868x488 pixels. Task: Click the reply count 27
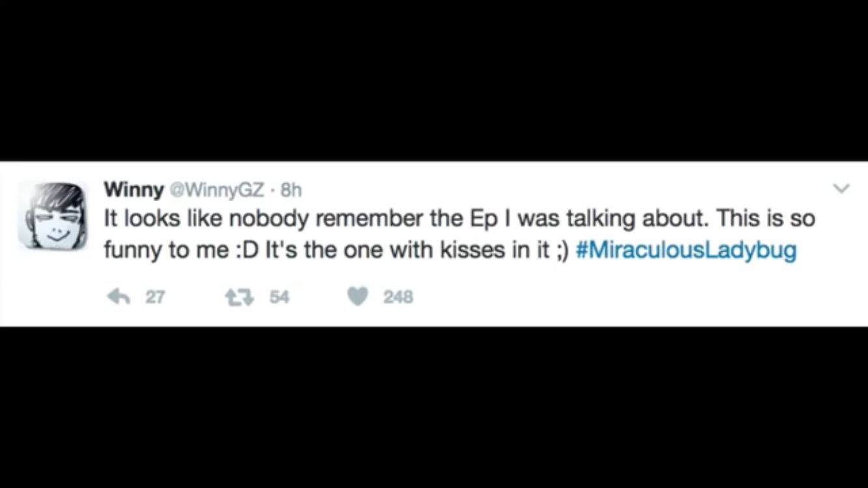point(155,297)
